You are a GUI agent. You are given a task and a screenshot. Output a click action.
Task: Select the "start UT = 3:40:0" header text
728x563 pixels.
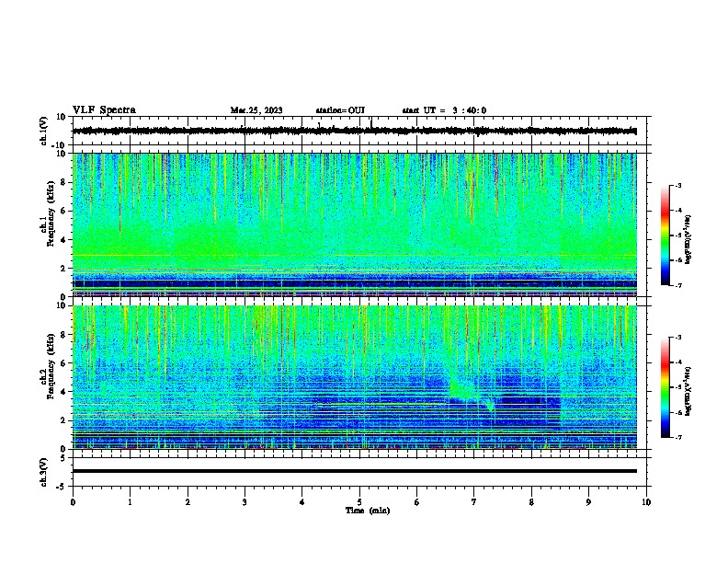tap(444, 110)
